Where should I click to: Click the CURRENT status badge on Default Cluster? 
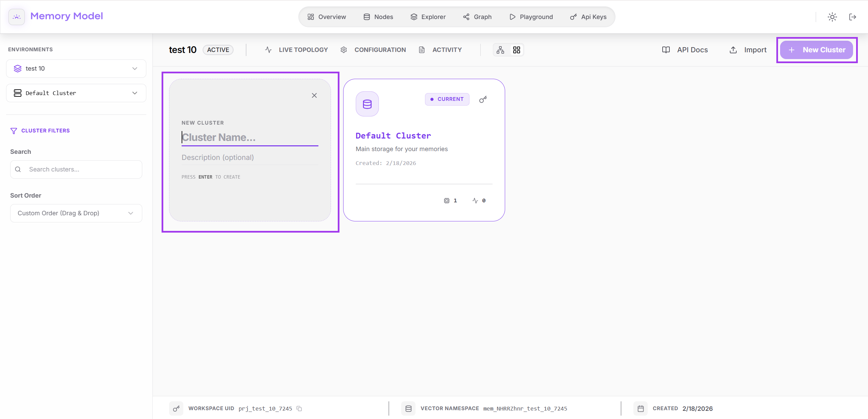[x=447, y=99]
